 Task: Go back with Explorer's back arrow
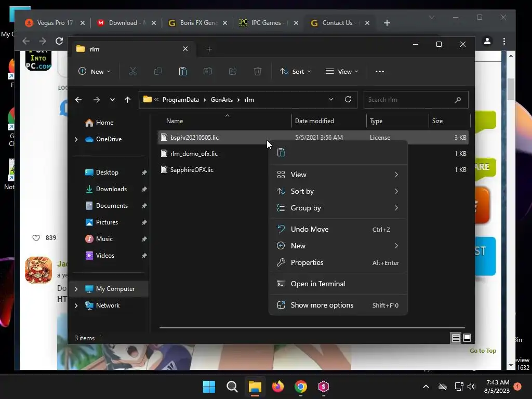(78, 100)
